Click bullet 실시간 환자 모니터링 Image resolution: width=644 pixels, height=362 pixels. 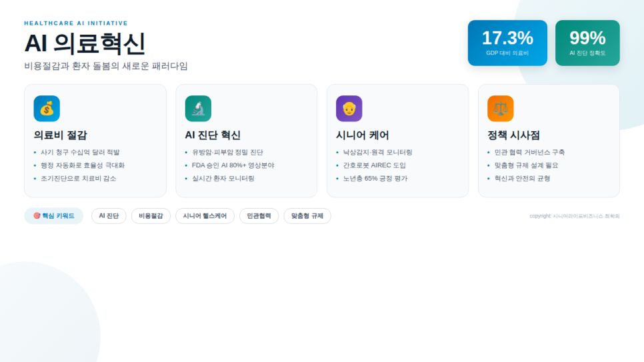[223, 178]
